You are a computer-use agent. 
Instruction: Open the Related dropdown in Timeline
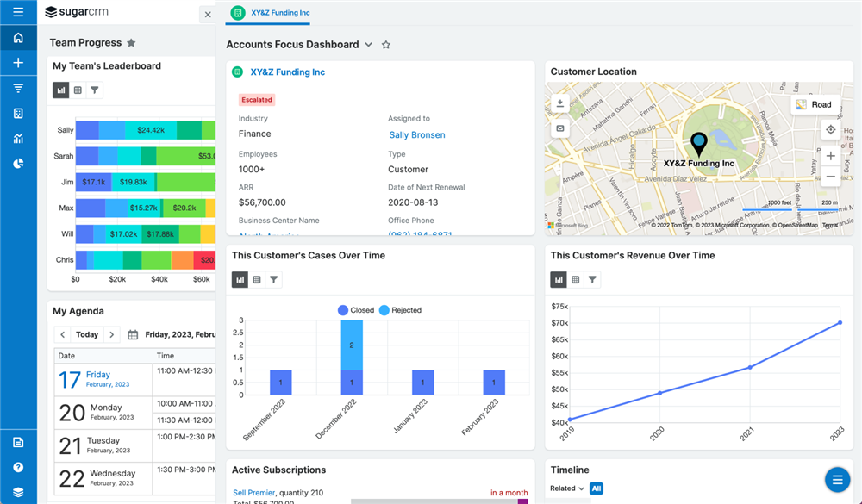pyautogui.click(x=567, y=488)
